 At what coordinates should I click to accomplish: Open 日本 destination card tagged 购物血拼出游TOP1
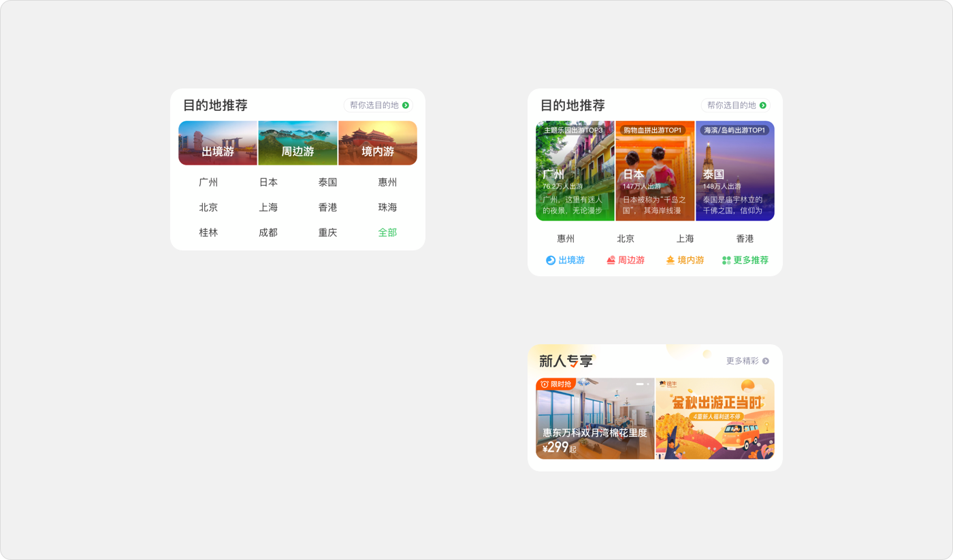[x=655, y=171]
